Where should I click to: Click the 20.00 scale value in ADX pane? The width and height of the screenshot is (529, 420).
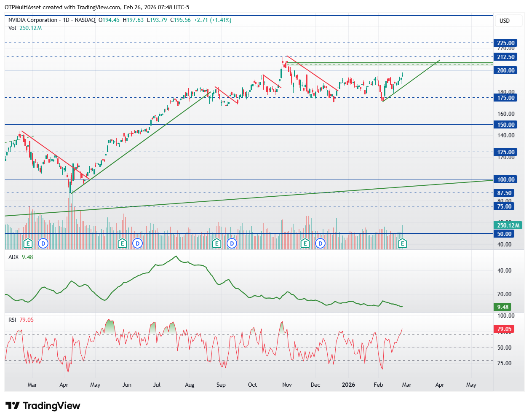(x=504, y=294)
